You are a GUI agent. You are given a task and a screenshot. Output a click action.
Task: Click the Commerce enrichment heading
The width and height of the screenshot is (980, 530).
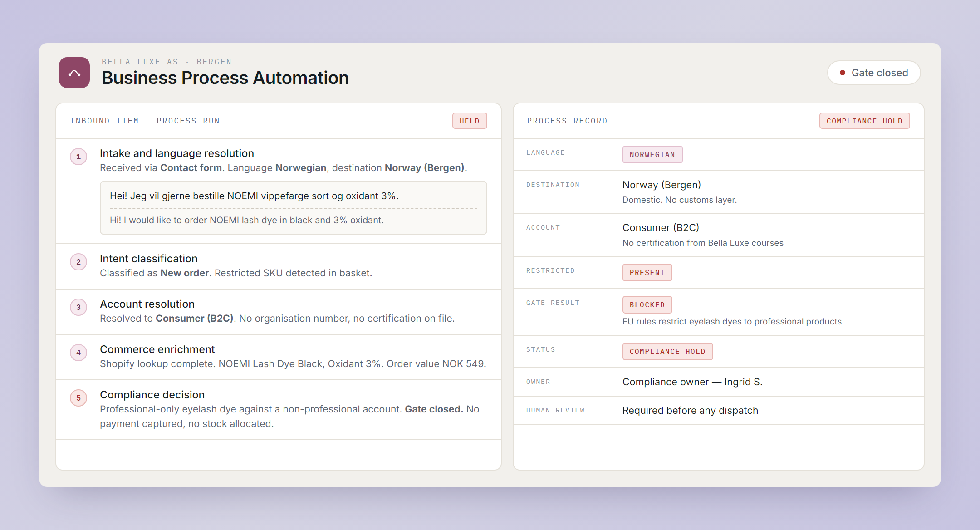[157, 349]
